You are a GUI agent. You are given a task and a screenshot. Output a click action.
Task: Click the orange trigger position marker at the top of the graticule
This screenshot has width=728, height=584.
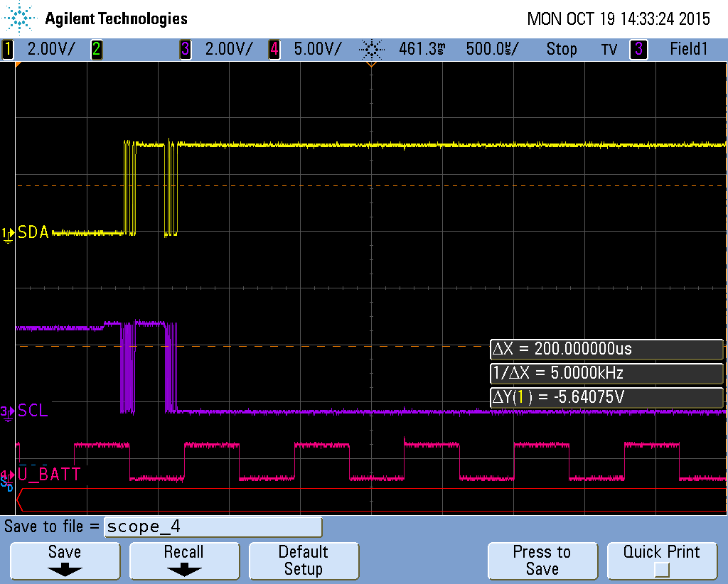pyautogui.click(x=371, y=64)
